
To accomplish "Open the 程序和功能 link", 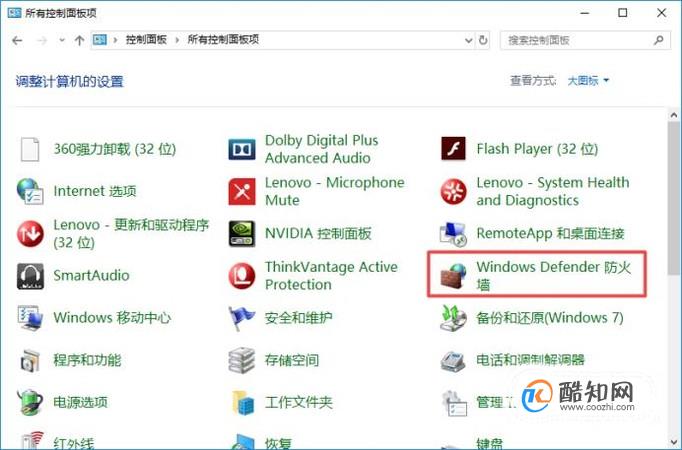I will [87, 360].
